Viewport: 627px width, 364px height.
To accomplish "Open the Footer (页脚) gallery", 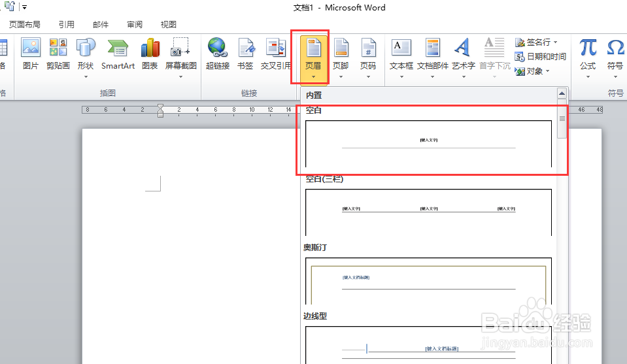I will pos(341,58).
